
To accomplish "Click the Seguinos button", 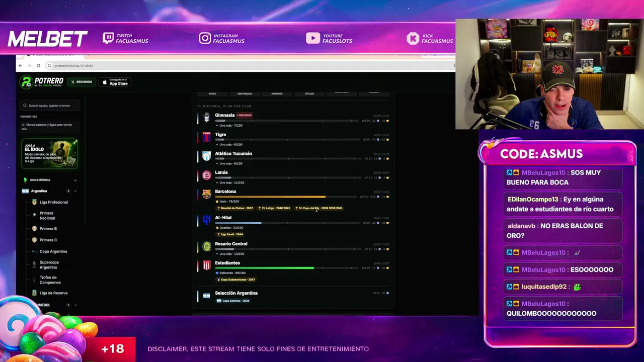I will pyautogui.click(x=82, y=82).
